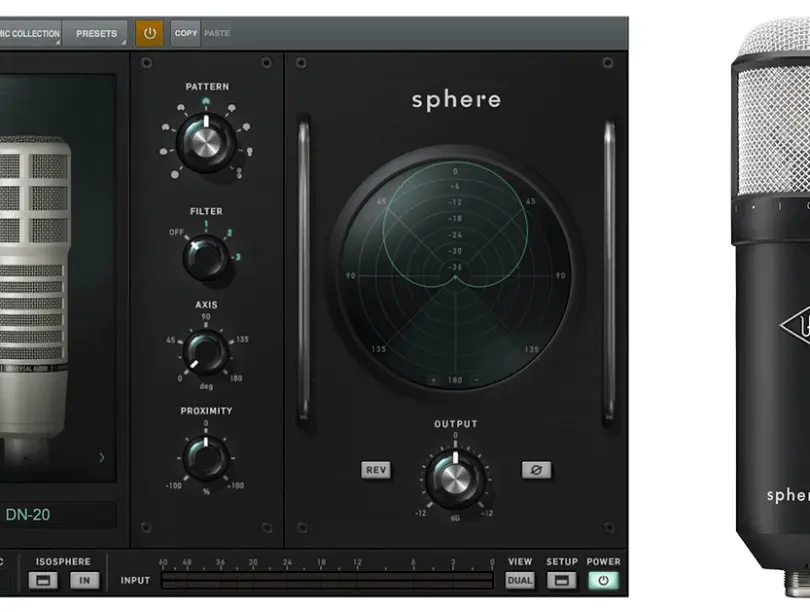Viewport: 810px width, 612px height.
Task: Click the PASTE button
Action: 217,34
